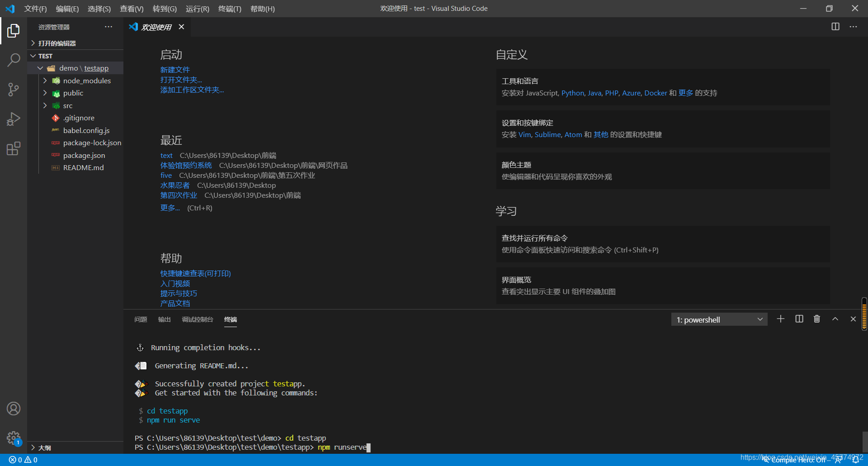Close the 欢迎使用 tab
Screen dimensions: 868x466
pyautogui.click(x=181, y=27)
